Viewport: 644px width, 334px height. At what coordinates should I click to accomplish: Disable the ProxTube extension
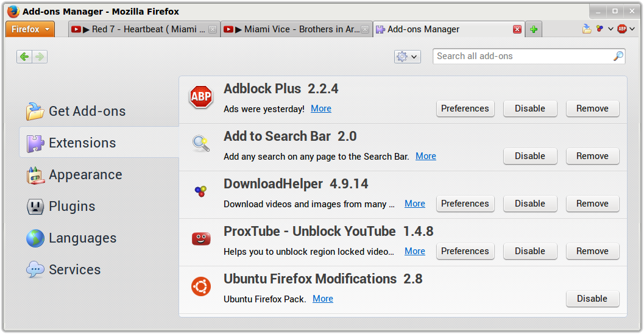pyautogui.click(x=530, y=251)
